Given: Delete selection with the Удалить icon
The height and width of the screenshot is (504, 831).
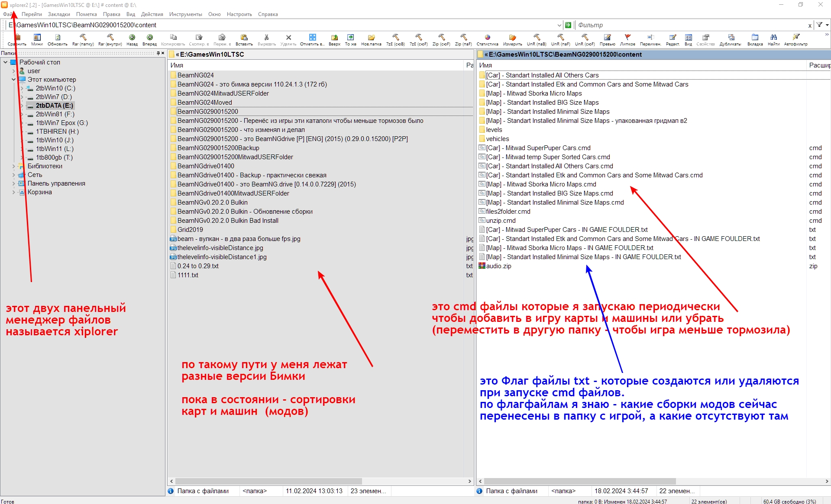Looking at the screenshot, I should click(288, 39).
